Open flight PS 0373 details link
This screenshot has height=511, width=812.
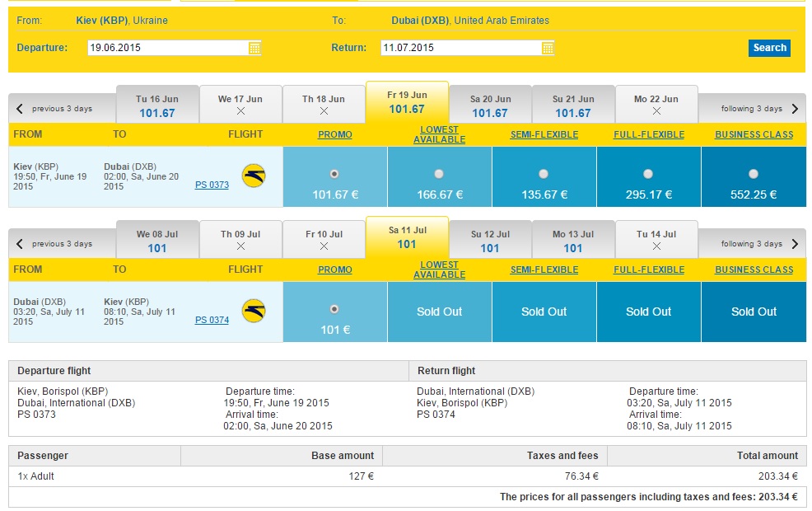coord(212,185)
